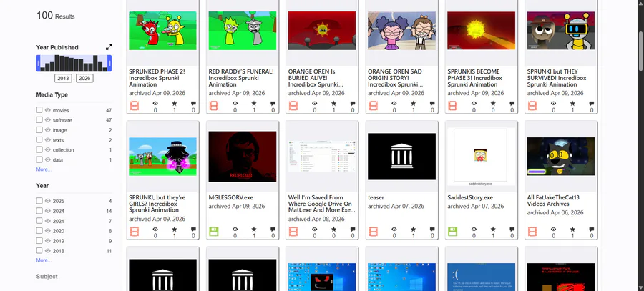This screenshot has height=291, width=644.
Task: Click the 2021 year filter label
Action: 59,221
